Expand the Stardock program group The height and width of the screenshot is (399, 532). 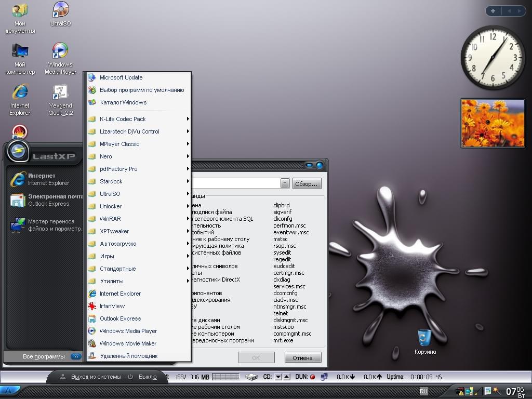[139, 181]
